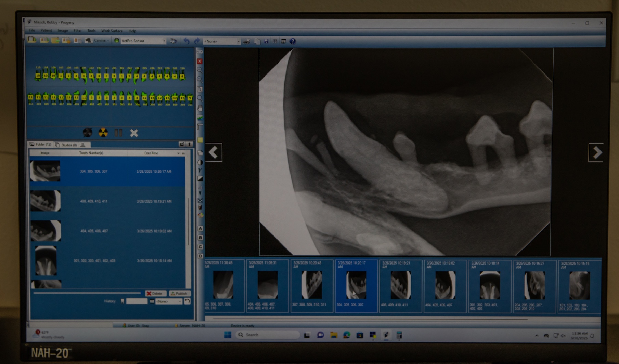The height and width of the screenshot is (364, 619).
Task: Click the green device status indicator
Action: pos(117,40)
